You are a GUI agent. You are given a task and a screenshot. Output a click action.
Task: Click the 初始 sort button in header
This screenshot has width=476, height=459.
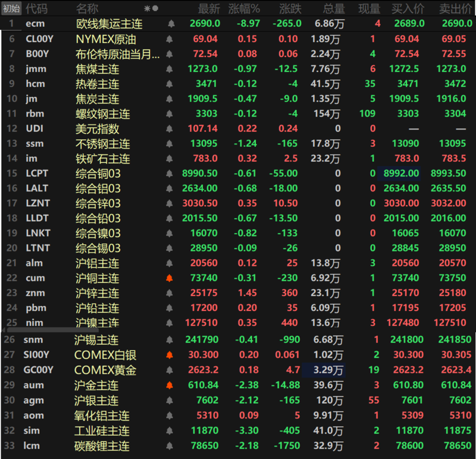pyautogui.click(x=11, y=8)
